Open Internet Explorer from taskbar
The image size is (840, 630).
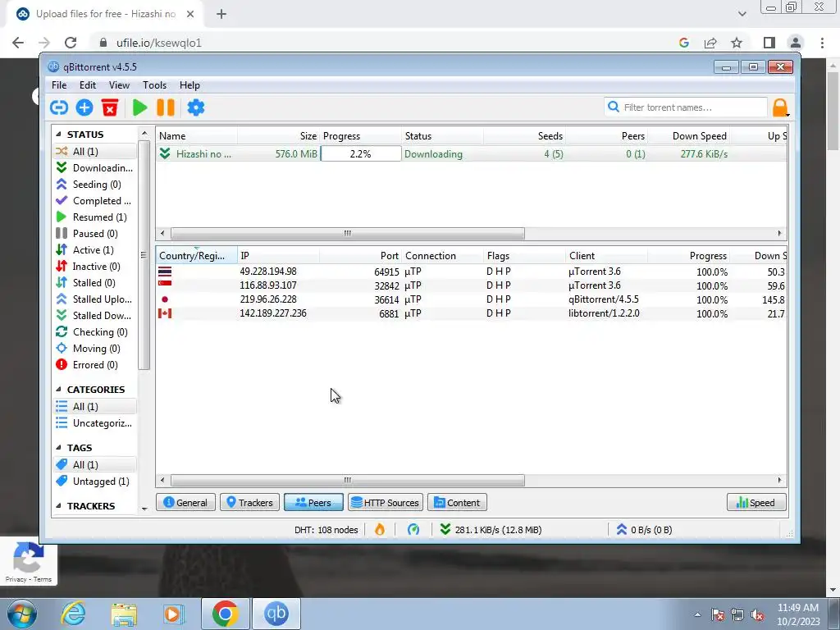(73, 614)
